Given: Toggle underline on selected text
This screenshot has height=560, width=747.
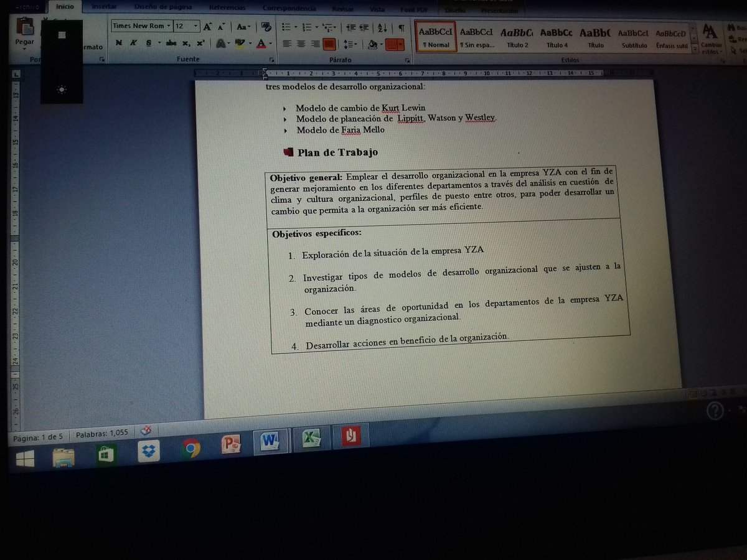Looking at the screenshot, I should point(148,42).
